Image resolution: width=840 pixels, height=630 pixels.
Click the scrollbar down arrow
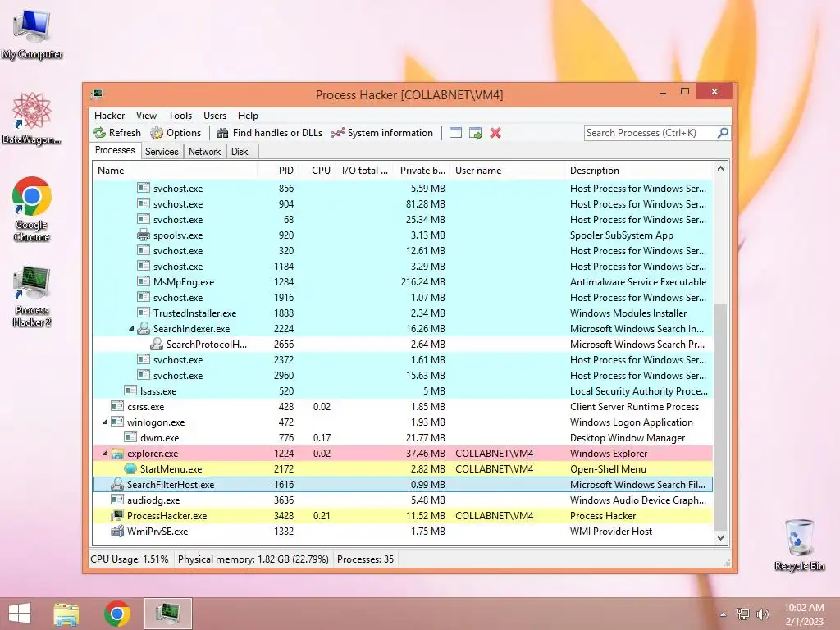720,537
